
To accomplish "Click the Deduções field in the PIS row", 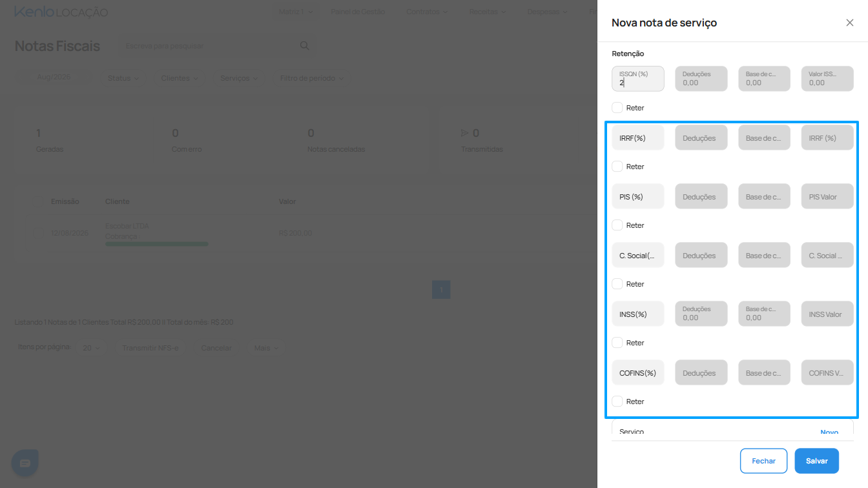I will click(x=701, y=196).
